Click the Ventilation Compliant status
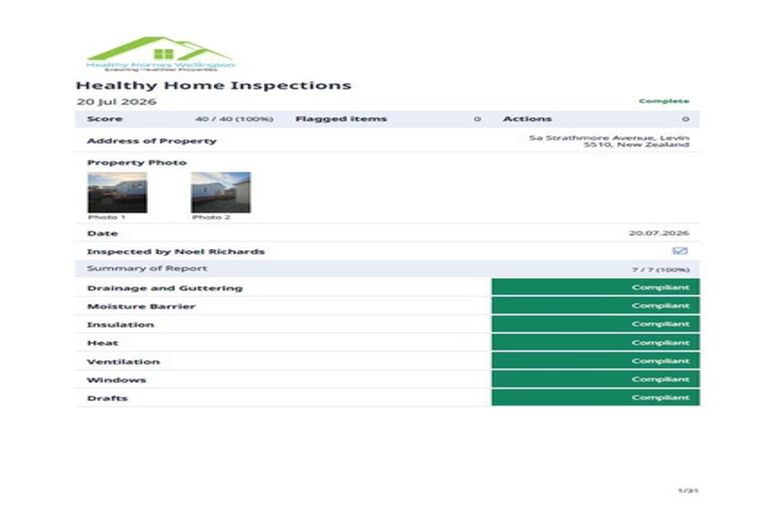The image size is (768, 512). 596,361
